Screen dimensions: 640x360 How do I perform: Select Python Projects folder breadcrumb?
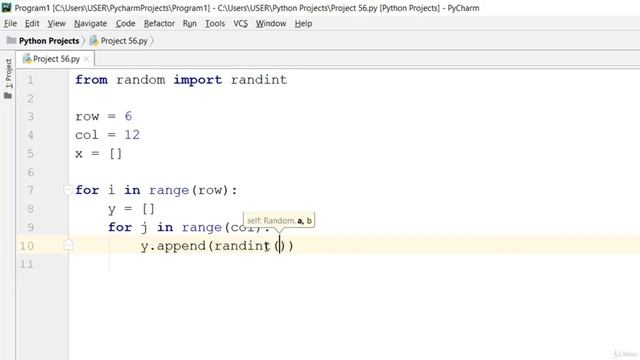49,41
